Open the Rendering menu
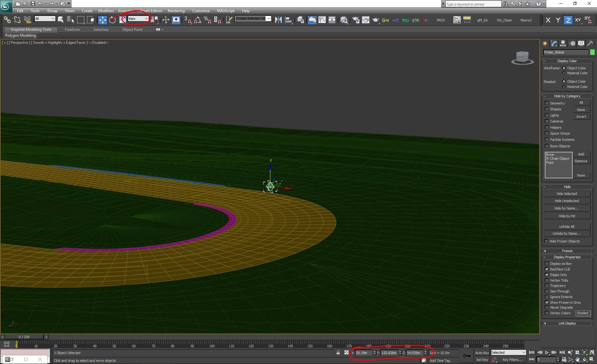This screenshot has height=364, width=597. pos(176,11)
